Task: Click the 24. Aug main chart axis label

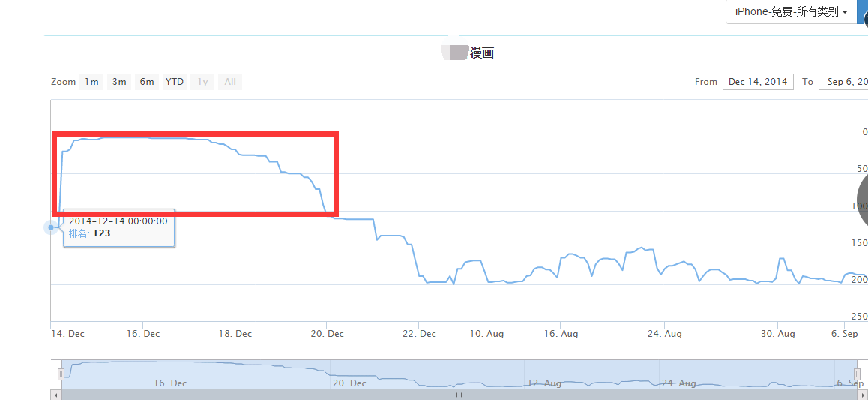Action: click(664, 333)
